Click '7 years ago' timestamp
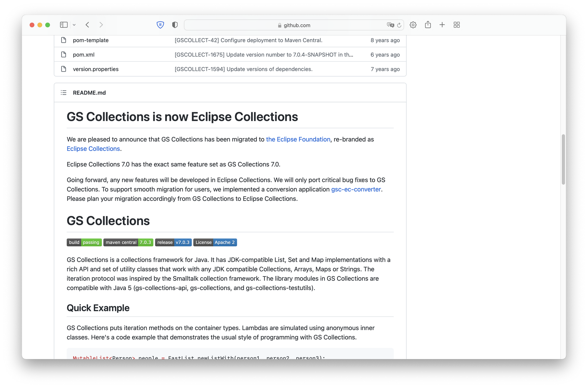The width and height of the screenshot is (588, 388). [x=385, y=69]
